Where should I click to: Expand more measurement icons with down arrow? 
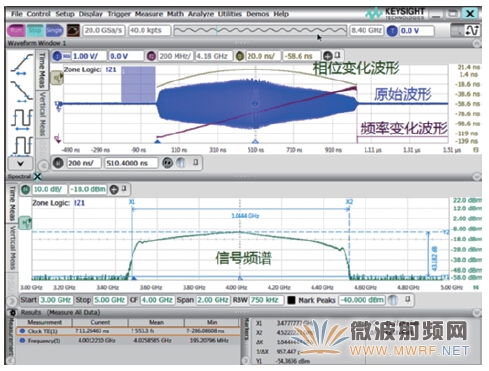coord(21,164)
